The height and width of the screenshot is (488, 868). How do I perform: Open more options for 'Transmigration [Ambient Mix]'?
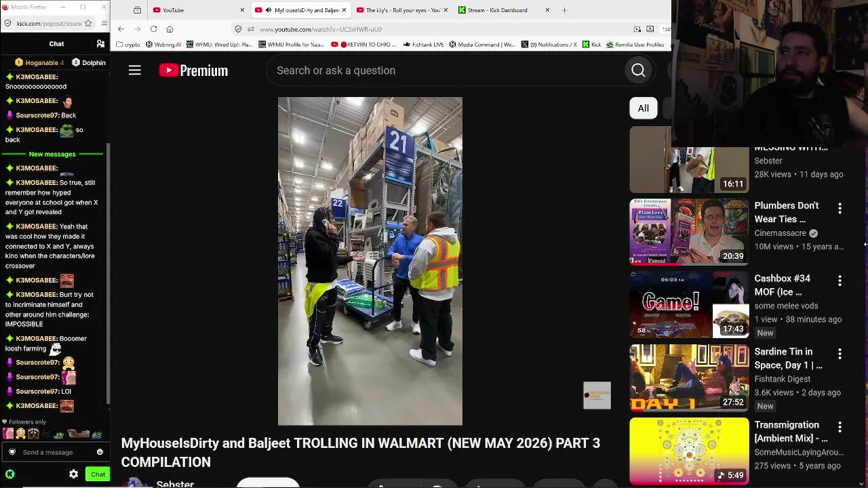pyautogui.click(x=840, y=427)
